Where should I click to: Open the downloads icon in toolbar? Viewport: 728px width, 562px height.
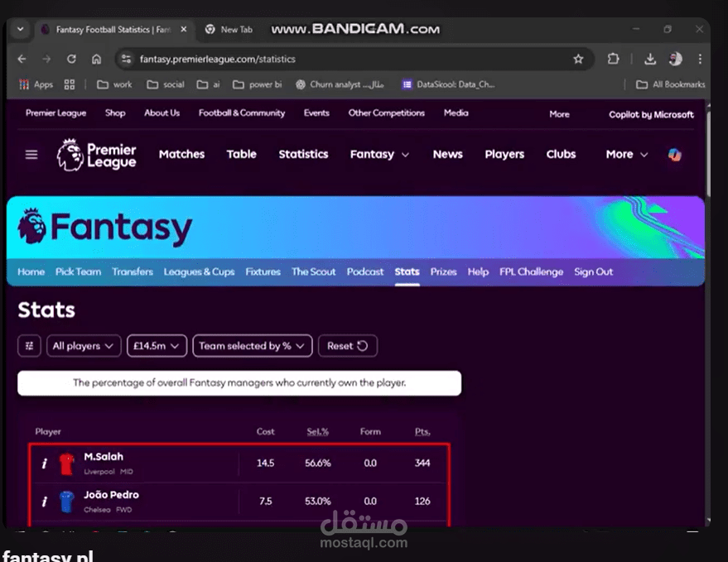coord(650,59)
